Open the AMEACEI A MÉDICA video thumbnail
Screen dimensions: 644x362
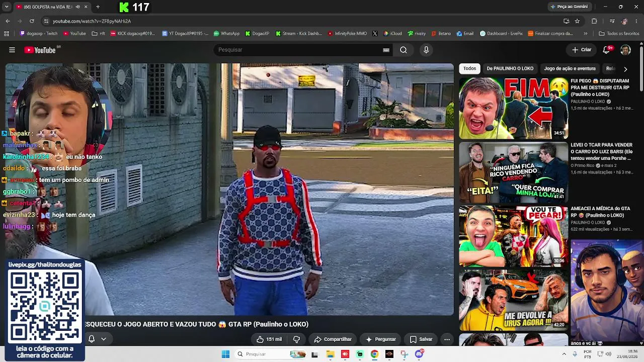coord(513,236)
